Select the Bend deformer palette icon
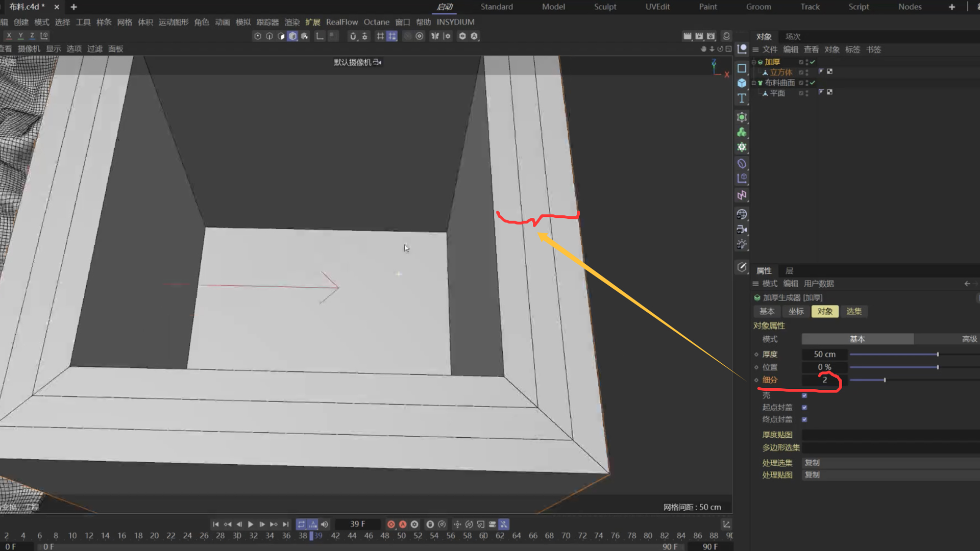Viewport: 980px width, 551px height. pos(742,164)
